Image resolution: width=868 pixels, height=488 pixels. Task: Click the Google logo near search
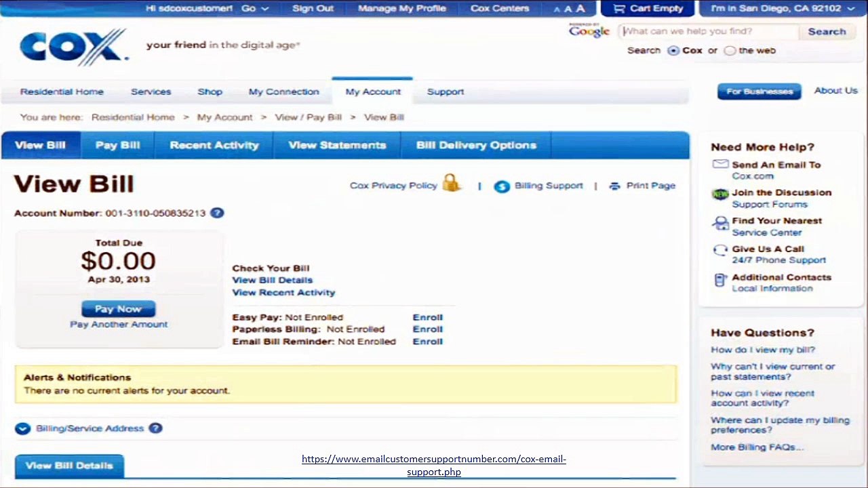coord(589,30)
